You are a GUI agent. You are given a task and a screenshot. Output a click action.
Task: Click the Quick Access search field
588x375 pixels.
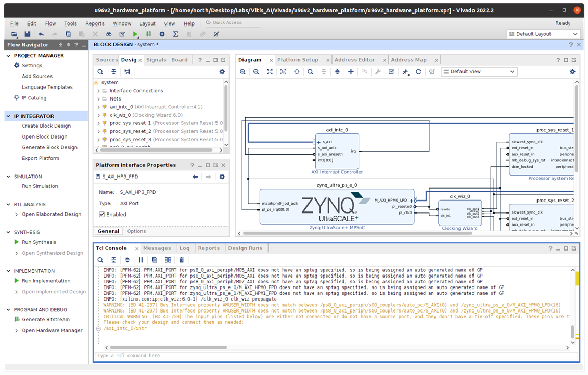[233, 23]
